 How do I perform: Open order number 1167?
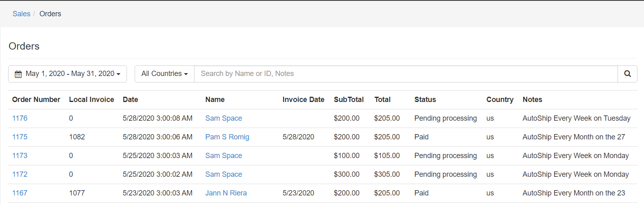tap(20, 193)
